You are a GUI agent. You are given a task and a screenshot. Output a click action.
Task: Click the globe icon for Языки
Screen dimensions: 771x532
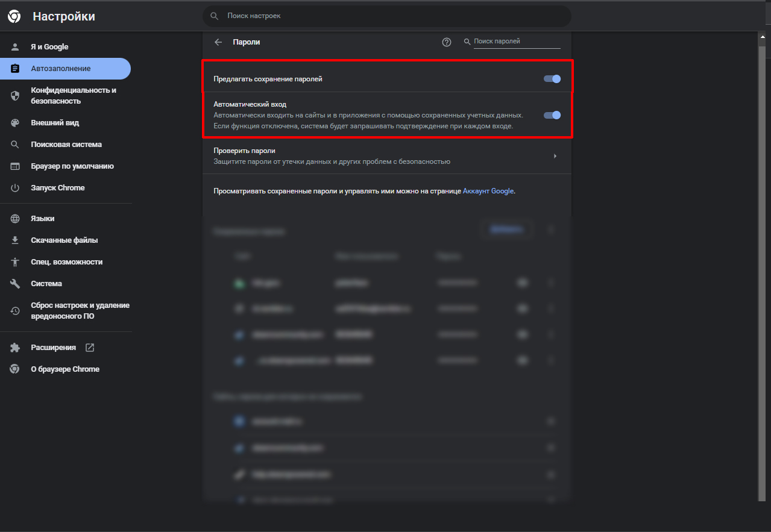coord(15,219)
